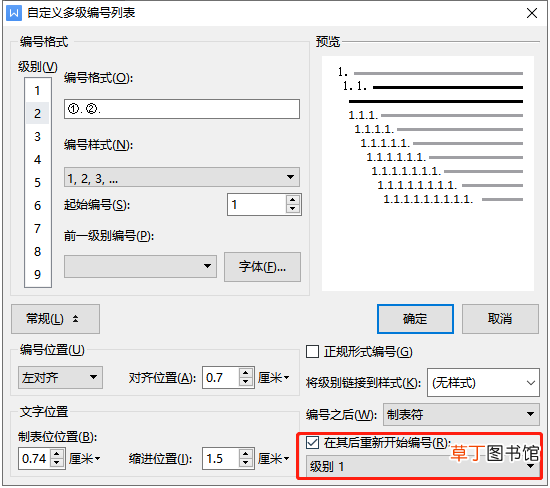Collapse options with the 常规(L) button
550x488 pixels.
coord(55,319)
